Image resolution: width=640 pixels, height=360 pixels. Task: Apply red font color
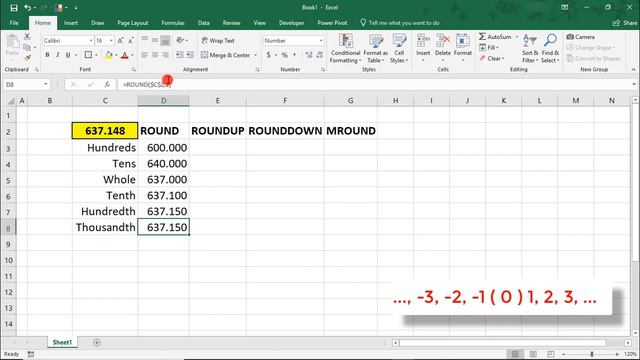coord(124,55)
